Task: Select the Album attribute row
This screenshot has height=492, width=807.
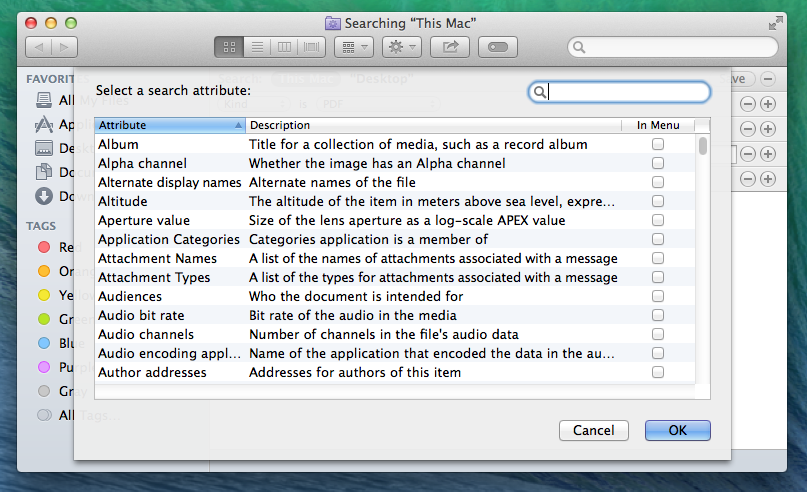Action: [x=395, y=144]
